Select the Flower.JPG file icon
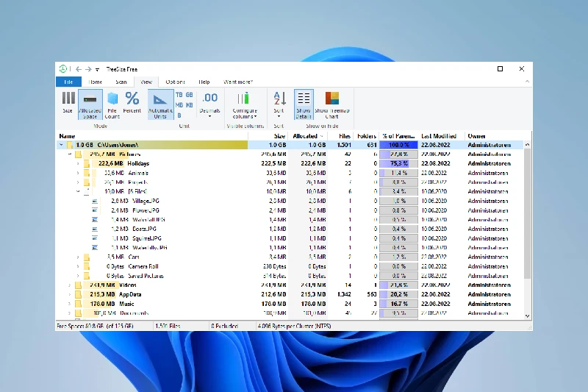Image resolution: width=588 pixels, height=392 pixels. [x=95, y=210]
